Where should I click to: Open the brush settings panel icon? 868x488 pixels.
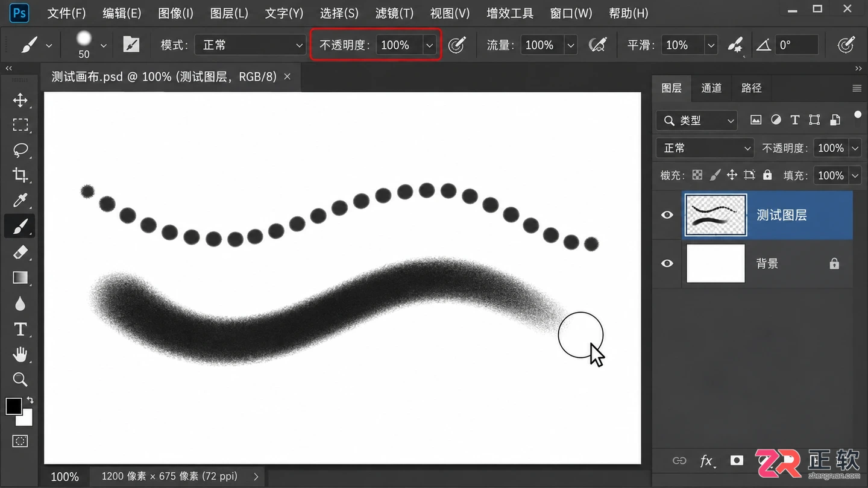click(x=131, y=45)
